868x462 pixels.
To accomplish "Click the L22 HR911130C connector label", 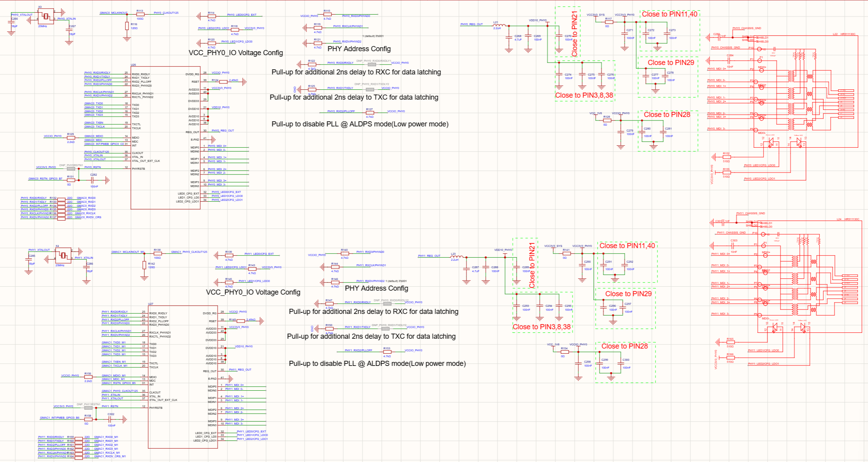I will click(844, 34).
